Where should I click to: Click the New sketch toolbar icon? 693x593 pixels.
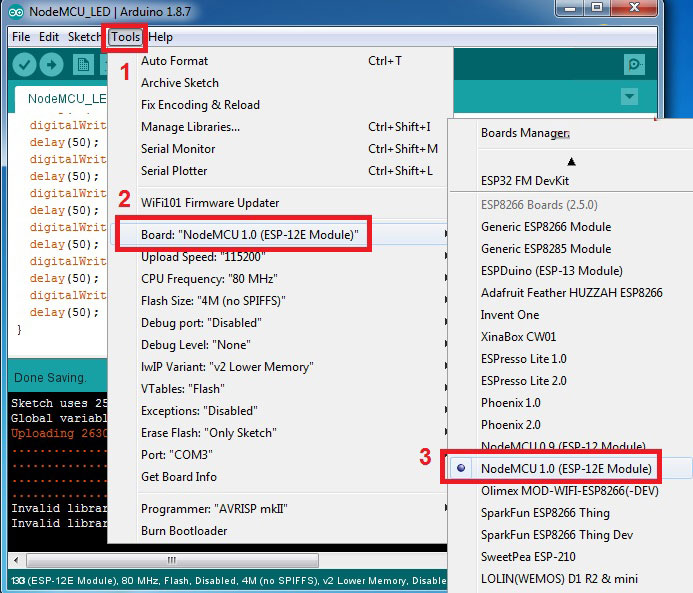pyautogui.click(x=82, y=65)
